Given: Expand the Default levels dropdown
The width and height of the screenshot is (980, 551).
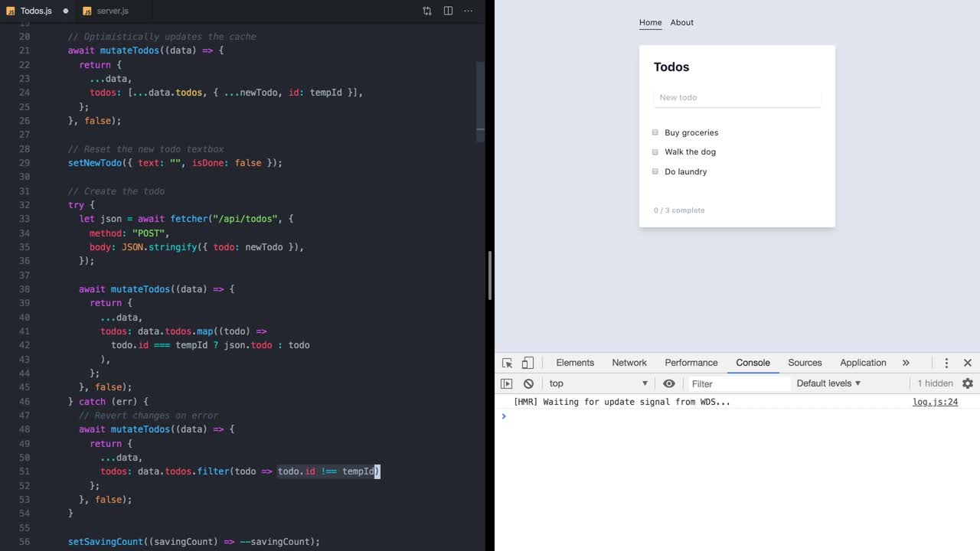Looking at the screenshot, I should tap(828, 383).
